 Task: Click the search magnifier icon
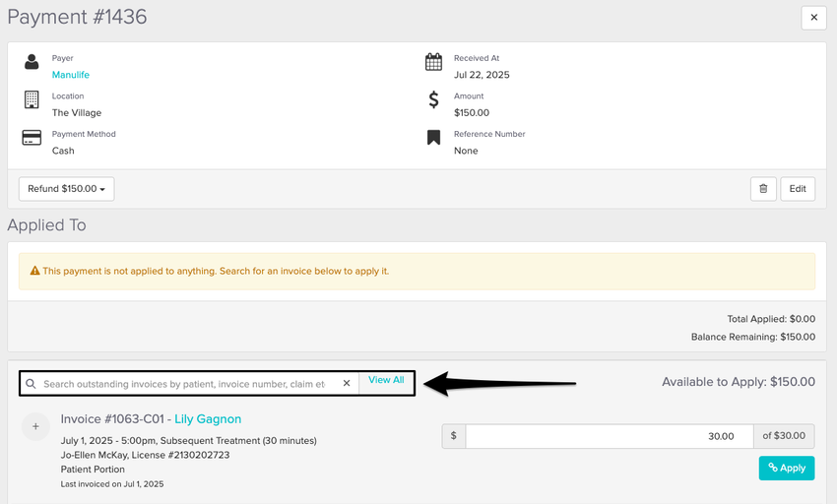31,384
